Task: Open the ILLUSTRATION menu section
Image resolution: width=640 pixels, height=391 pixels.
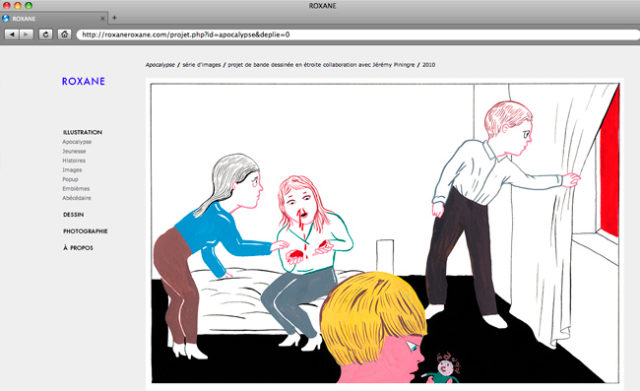Action: 82,132
